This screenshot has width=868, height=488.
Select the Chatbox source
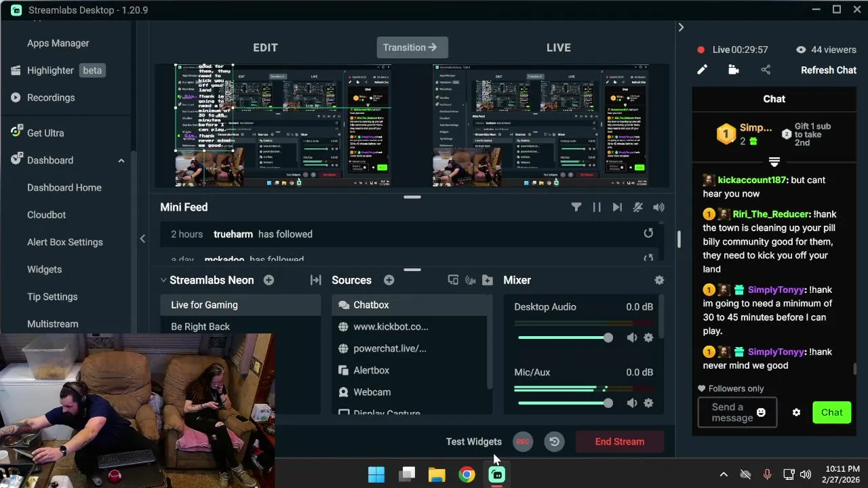click(410, 305)
